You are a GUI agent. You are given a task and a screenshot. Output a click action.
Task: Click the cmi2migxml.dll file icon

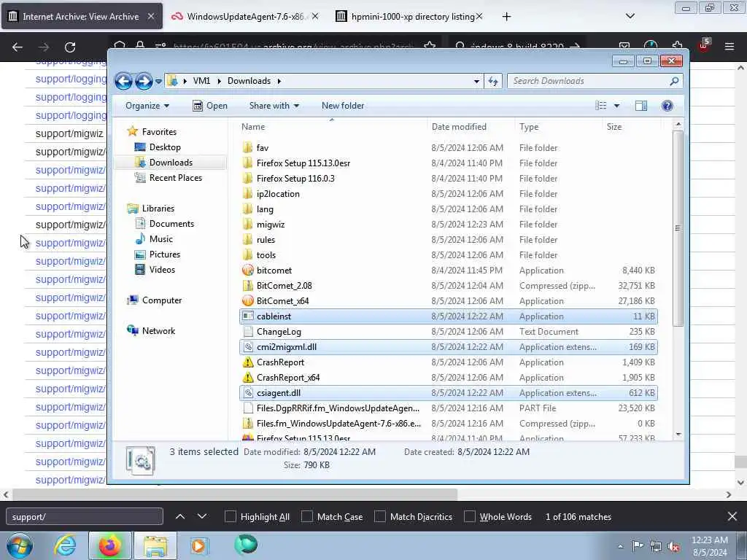[248, 347]
